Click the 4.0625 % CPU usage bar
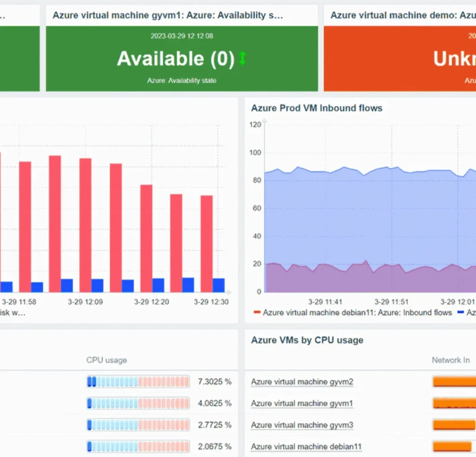This screenshot has height=457, width=476. [138, 403]
